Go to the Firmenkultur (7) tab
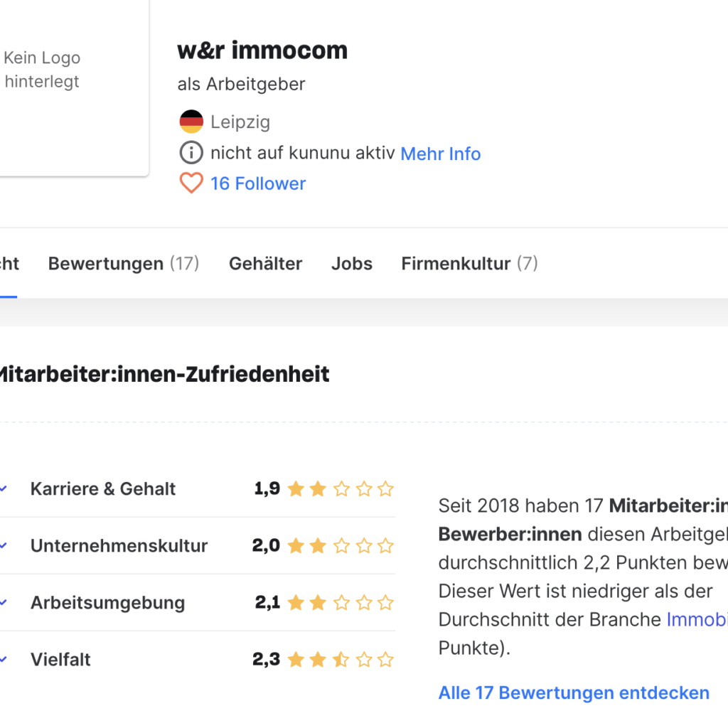The width and height of the screenshot is (728, 728). click(x=469, y=264)
